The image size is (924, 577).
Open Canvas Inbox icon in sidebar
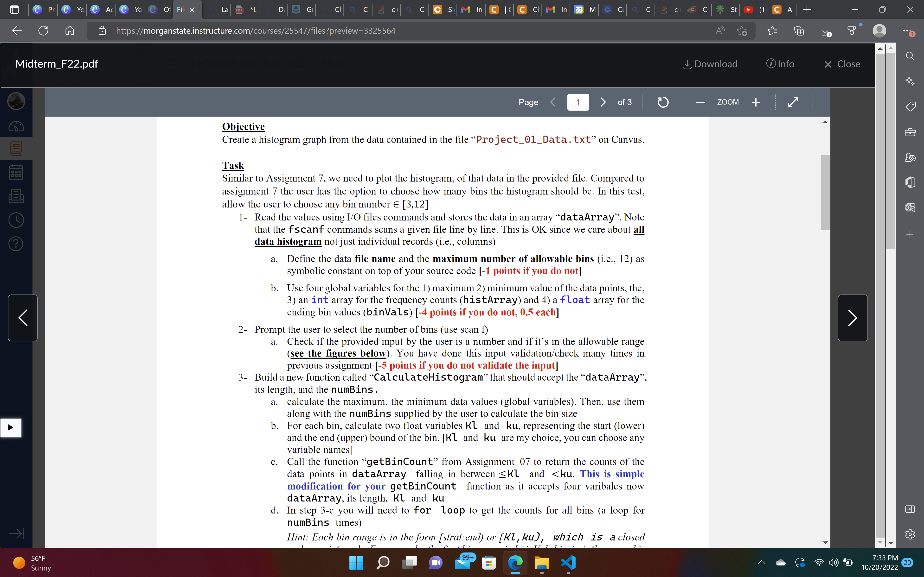point(16,196)
